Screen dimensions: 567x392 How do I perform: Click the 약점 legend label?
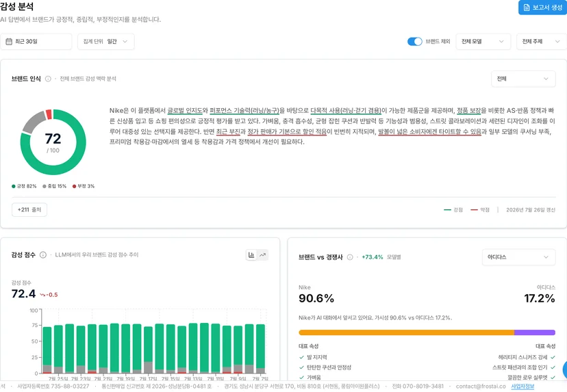tap(480, 210)
